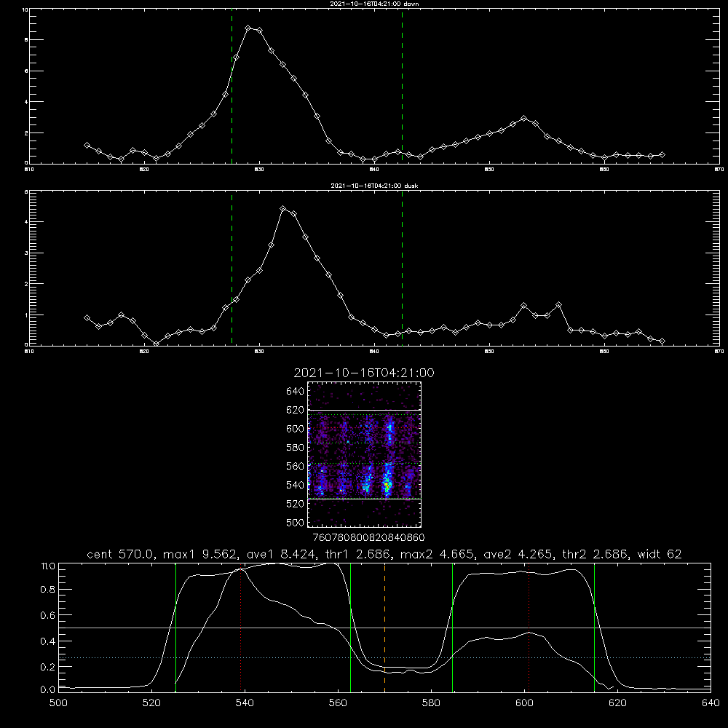Click the left green dashed line in dusk plot
Image resolution: width=728 pixels, height=728 pixels.
(232, 269)
